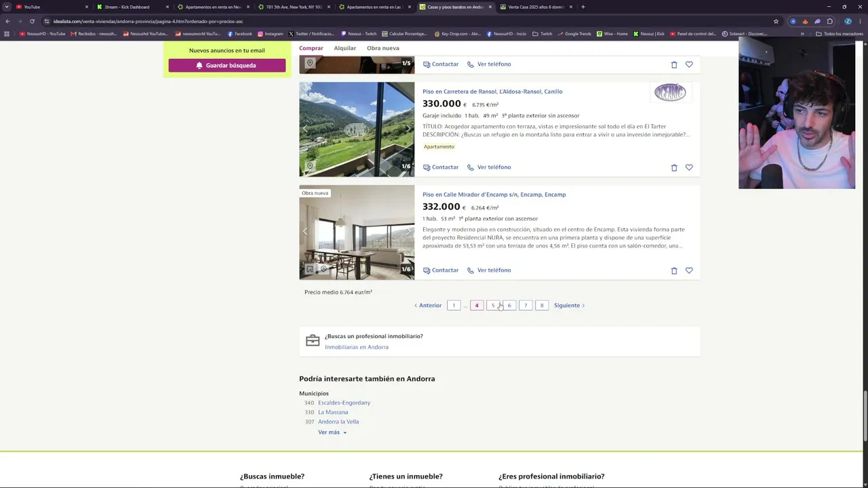Image resolution: width=868 pixels, height=488 pixels.
Task: Save the 332.000 € Encamp listing as favorite
Action: coord(689,270)
